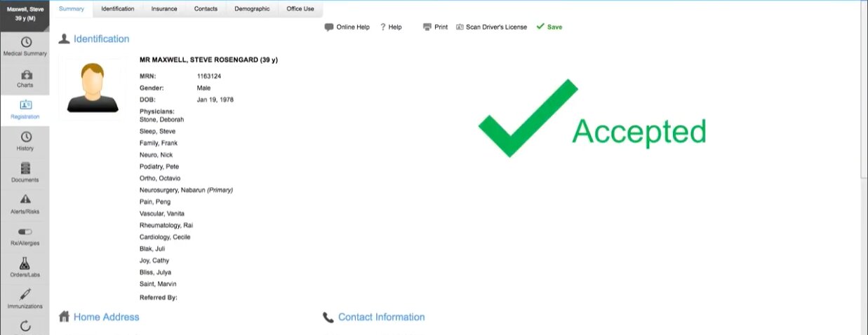Click Scan Driver's License
The height and width of the screenshot is (335, 868).
[x=491, y=27]
